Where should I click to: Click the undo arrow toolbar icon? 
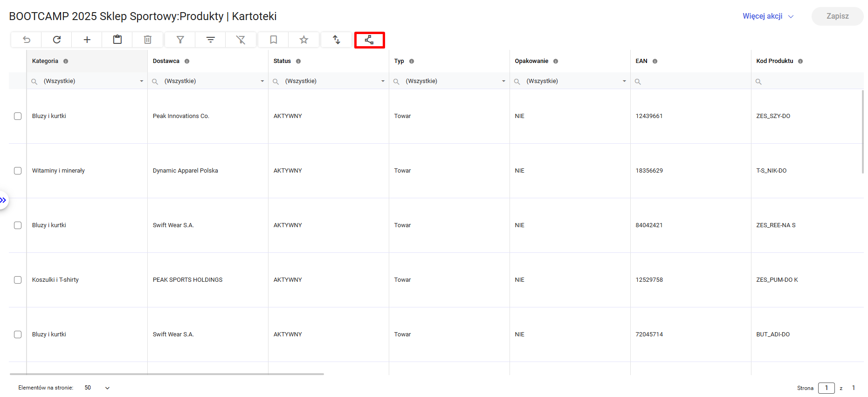point(27,40)
